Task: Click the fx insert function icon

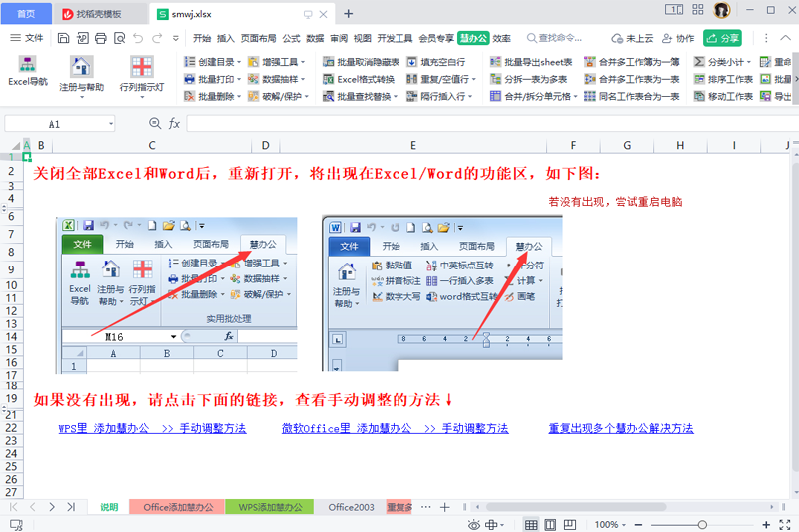Action: click(174, 124)
